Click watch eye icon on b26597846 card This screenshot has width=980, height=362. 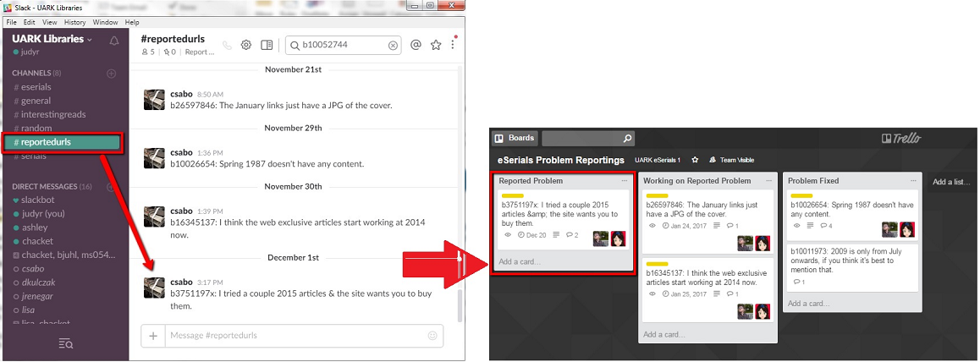pos(652,225)
